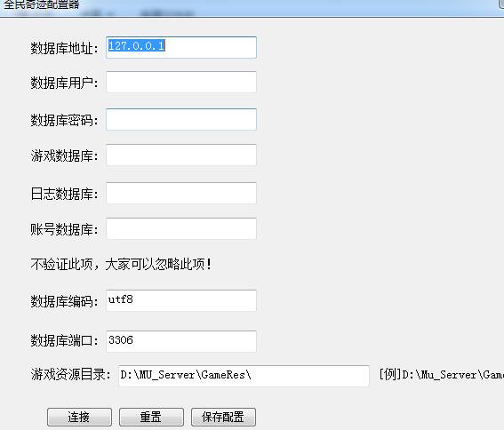Save settings with 保存配置 button
Image resolution: width=504 pixels, height=430 pixels.
pyautogui.click(x=223, y=418)
